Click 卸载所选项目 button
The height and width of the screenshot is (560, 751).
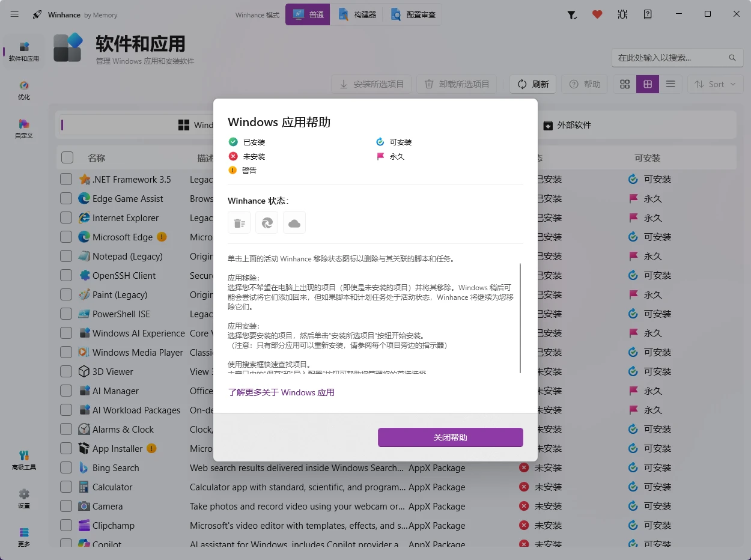[x=457, y=84]
